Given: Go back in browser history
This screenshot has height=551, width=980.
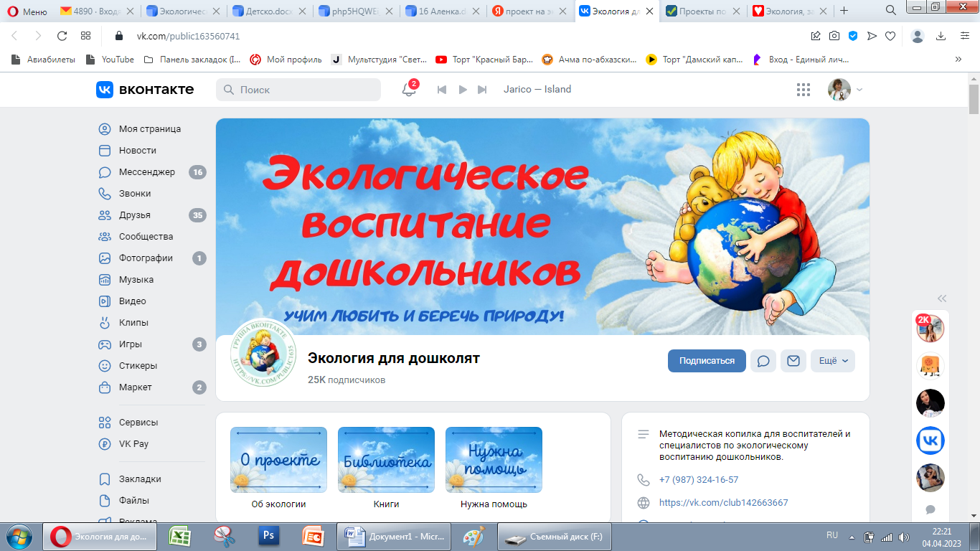Looking at the screenshot, I should point(14,36).
